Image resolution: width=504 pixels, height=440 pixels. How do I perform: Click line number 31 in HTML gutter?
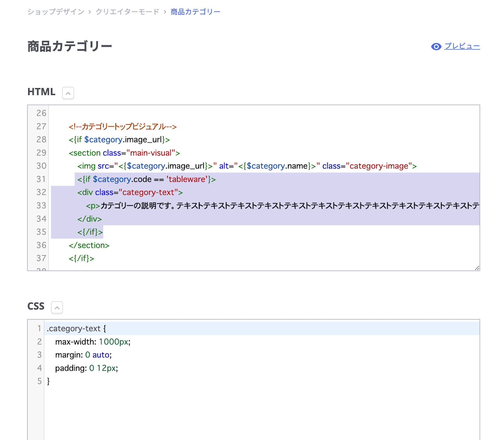coord(41,179)
